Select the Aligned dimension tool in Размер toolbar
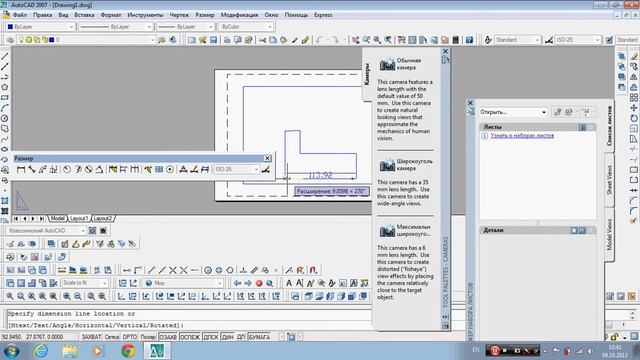The height and width of the screenshot is (360, 640). tap(32, 169)
